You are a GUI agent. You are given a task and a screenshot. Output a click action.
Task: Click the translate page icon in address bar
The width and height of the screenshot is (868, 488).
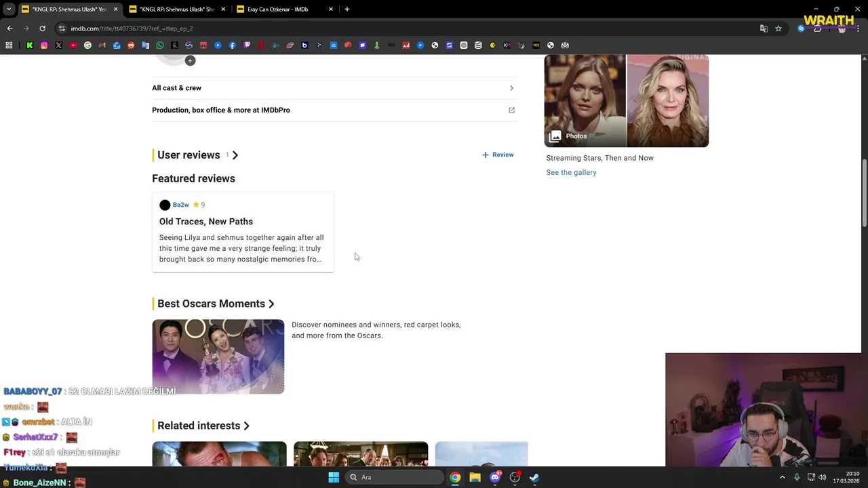tap(764, 28)
